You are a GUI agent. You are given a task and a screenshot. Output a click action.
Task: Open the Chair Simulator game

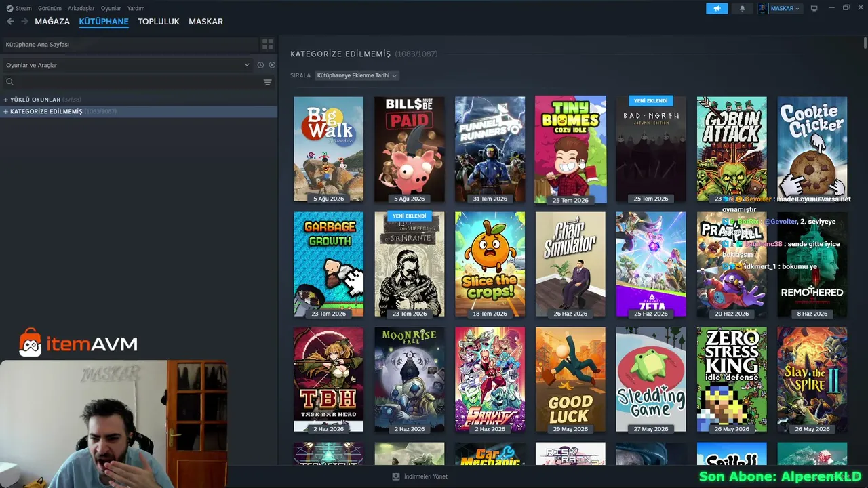(570, 264)
